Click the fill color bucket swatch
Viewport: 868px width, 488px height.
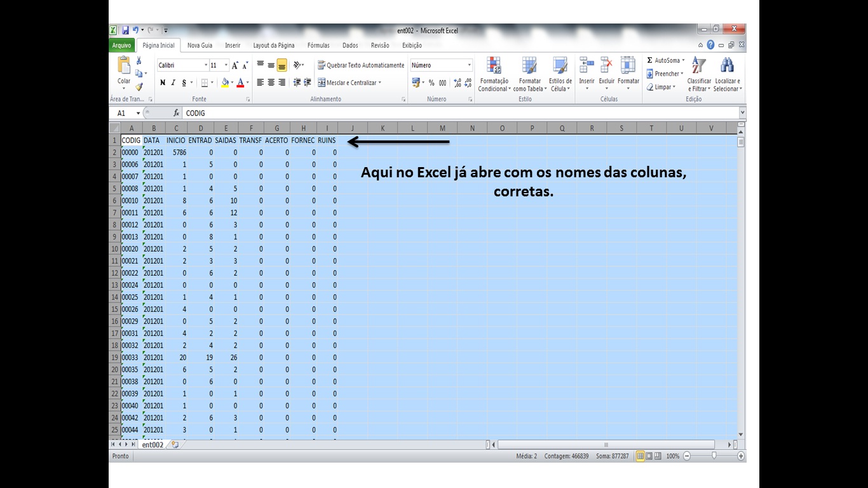pos(225,83)
